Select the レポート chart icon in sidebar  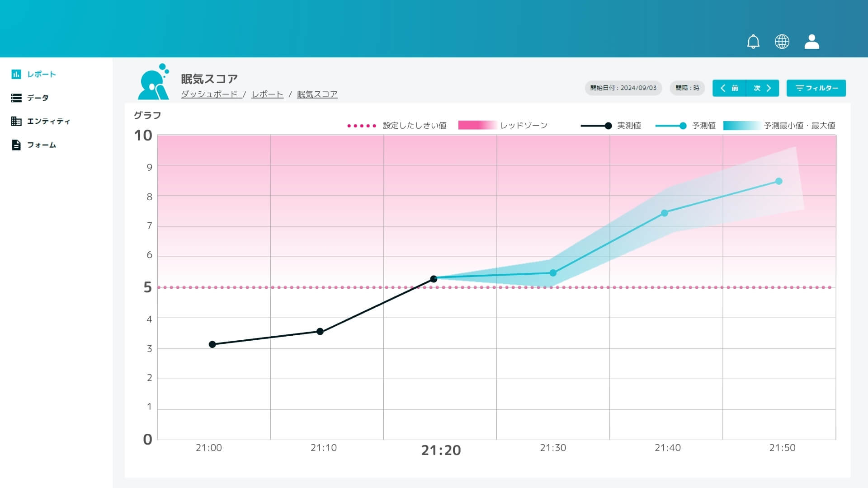click(16, 74)
